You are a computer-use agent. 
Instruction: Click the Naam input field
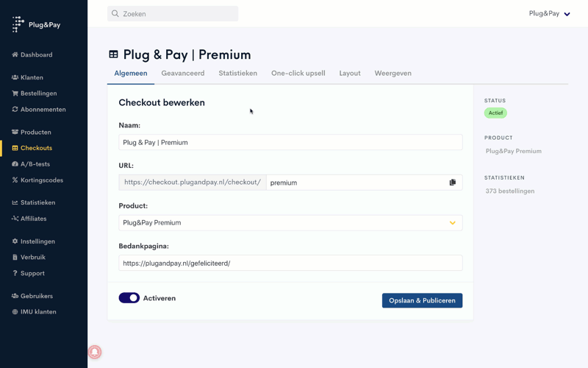pos(290,143)
